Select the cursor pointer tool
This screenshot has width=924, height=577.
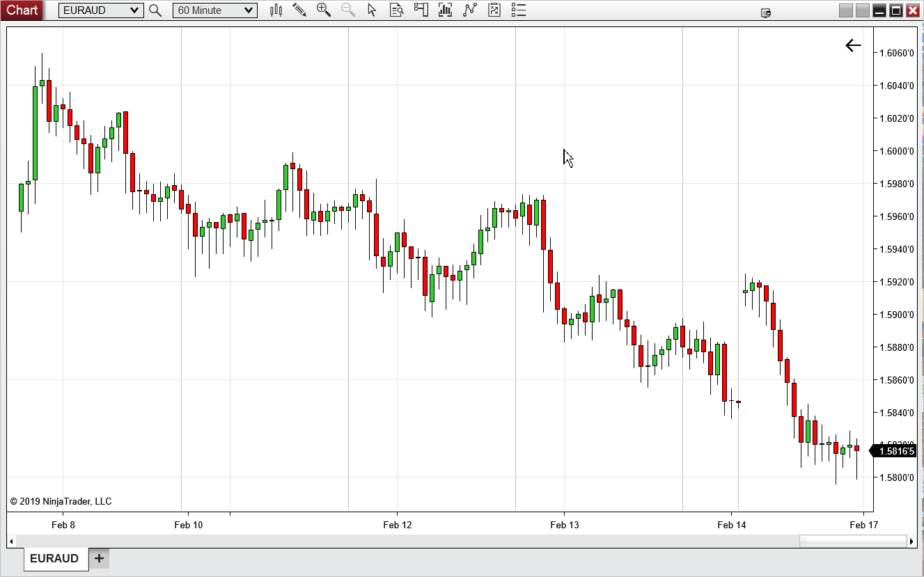pyautogui.click(x=372, y=10)
